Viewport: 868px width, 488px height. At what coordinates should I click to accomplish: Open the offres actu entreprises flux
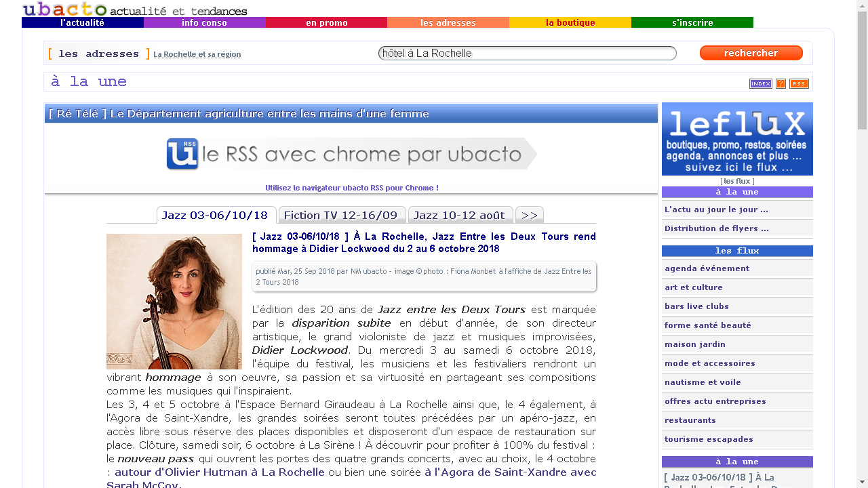point(737,401)
